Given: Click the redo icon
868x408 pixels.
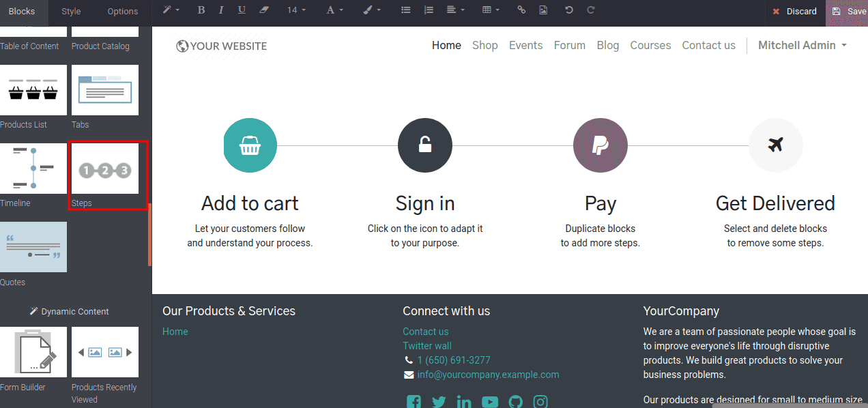Looking at the screenshot, I should pos(591,10).
